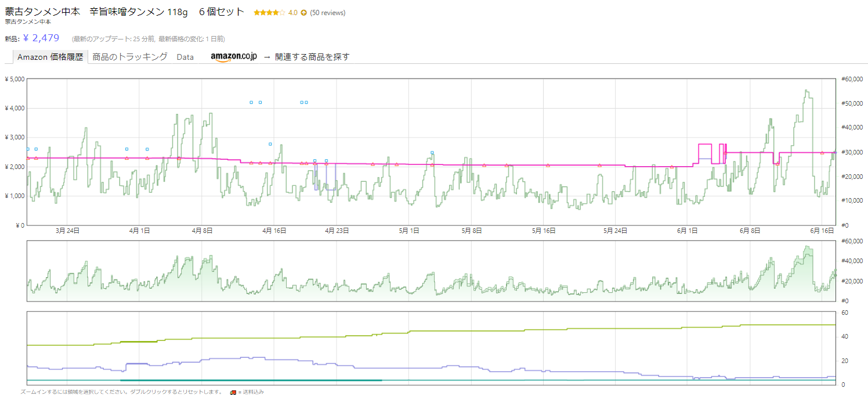Click the #60,000 rank label on the top chart
The image size is (868, 395).
[x=851, y=79]
